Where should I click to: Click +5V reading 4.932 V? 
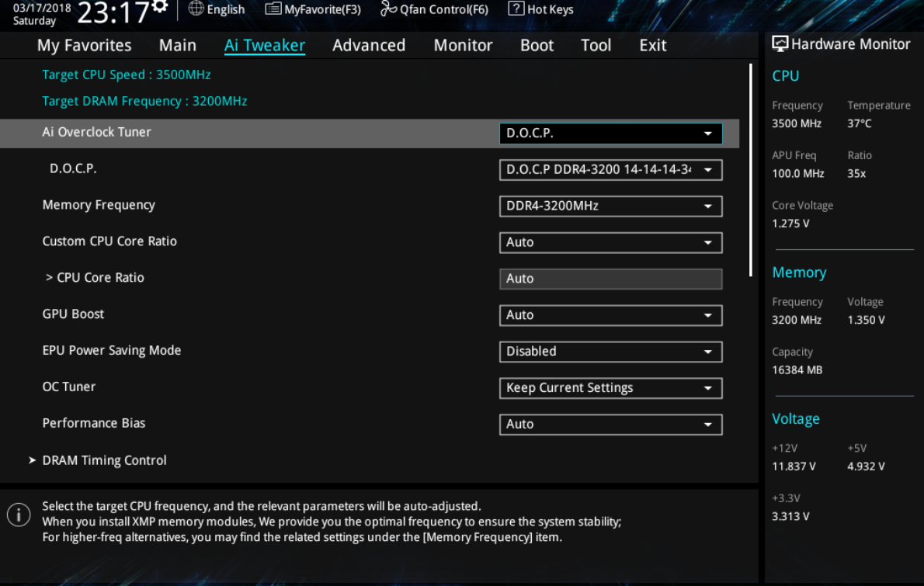point(867,466)
